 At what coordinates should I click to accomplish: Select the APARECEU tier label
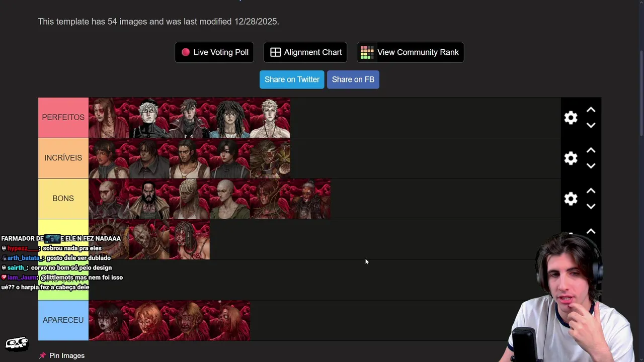click(x=63, y=320)
